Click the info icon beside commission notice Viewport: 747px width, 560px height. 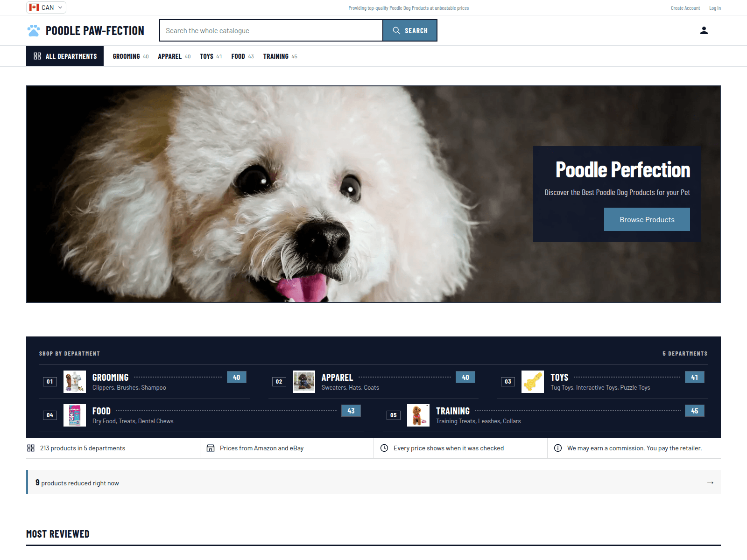pos(558,448)
